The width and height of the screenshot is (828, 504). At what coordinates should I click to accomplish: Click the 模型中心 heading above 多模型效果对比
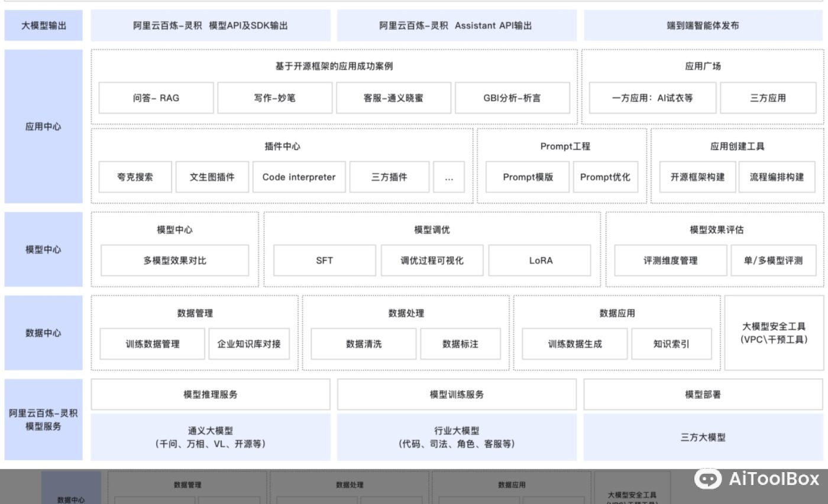pyautogui.click(x=174, y=230)
